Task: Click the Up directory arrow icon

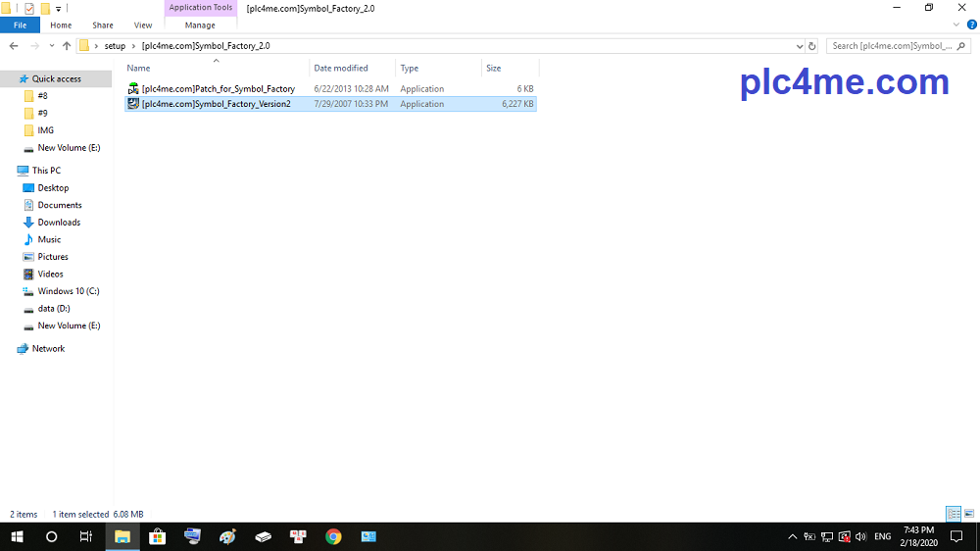Action: click(x=67, y=46)
